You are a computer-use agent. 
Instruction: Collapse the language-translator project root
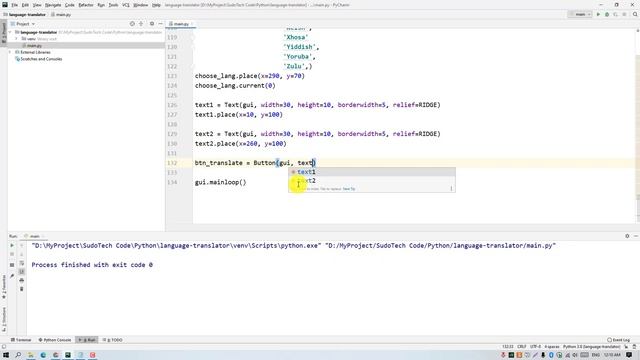(x=11, y=32)
